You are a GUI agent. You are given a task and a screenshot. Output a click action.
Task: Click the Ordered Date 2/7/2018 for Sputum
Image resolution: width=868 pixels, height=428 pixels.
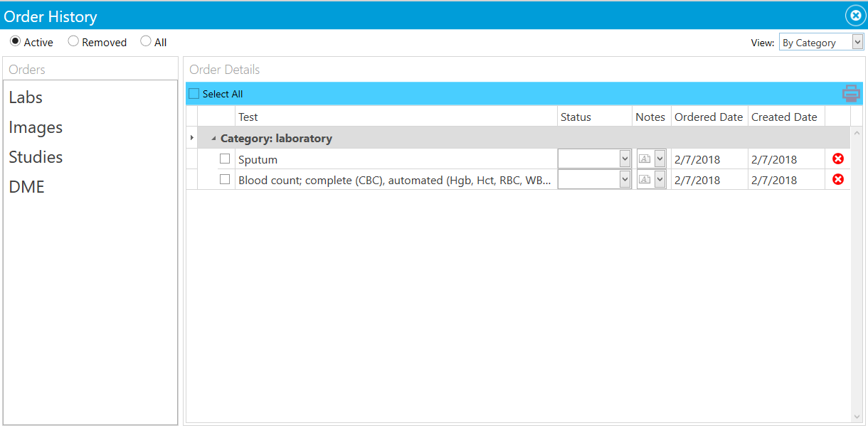pos(697,159)
